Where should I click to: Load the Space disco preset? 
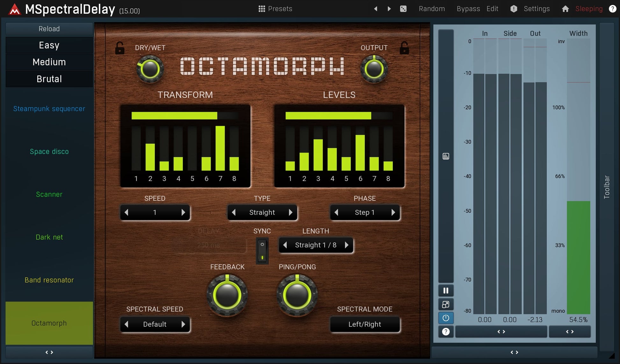click(x=49, y=151)
